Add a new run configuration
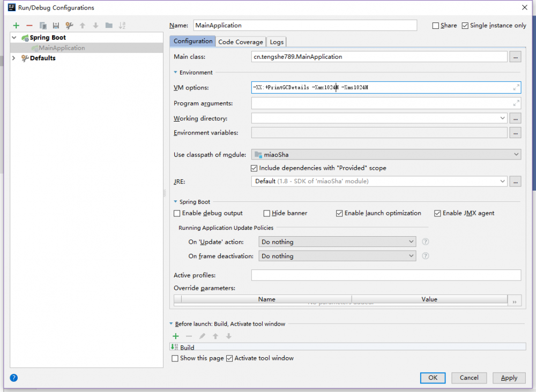The image size is (536, 392). pyautogui.click(x=16, y=25)
